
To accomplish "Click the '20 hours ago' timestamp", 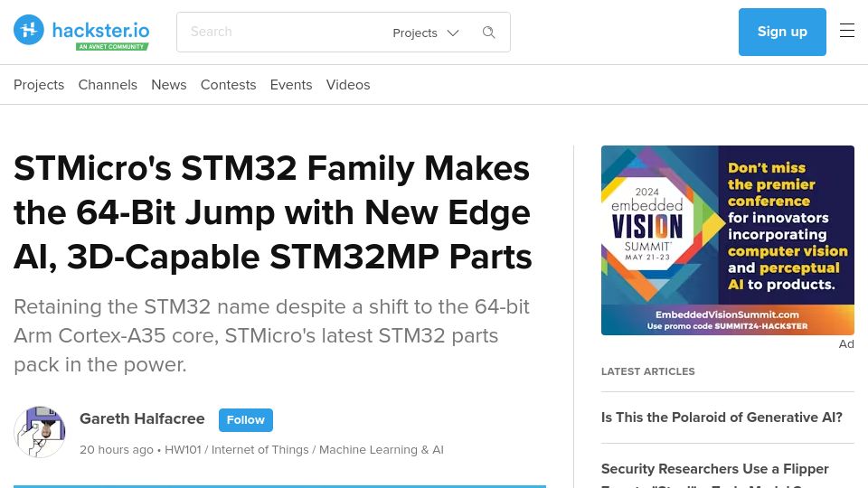I will pos(117,450).
